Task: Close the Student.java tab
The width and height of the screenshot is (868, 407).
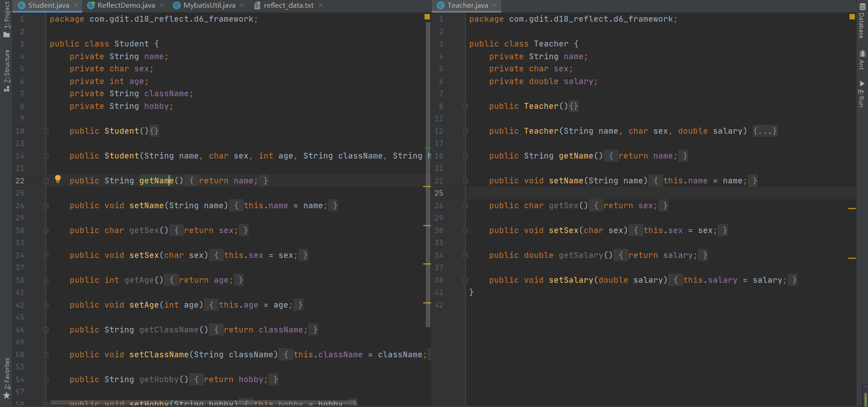Action: [76, 5]
